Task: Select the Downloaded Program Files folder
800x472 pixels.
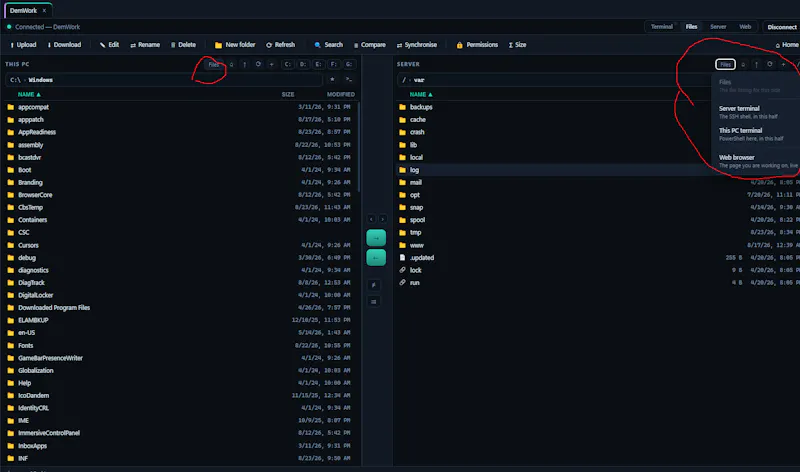Action: pos(180,308)
